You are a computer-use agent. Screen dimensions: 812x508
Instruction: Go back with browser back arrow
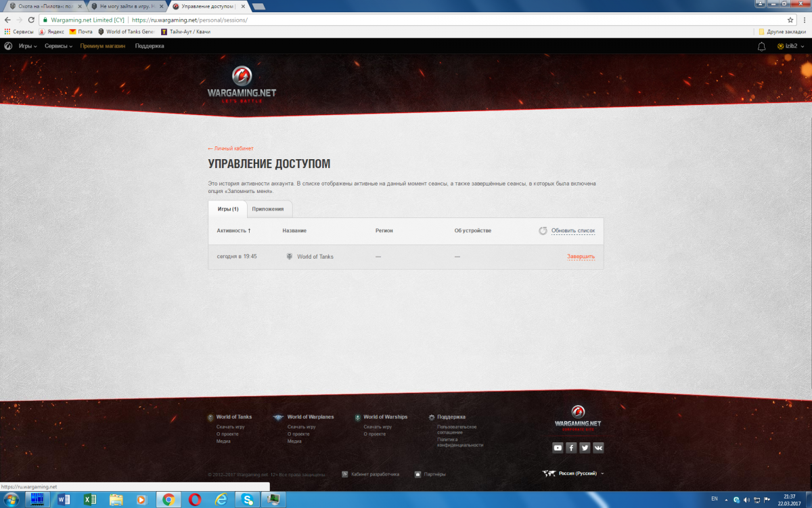pos(7,20)
